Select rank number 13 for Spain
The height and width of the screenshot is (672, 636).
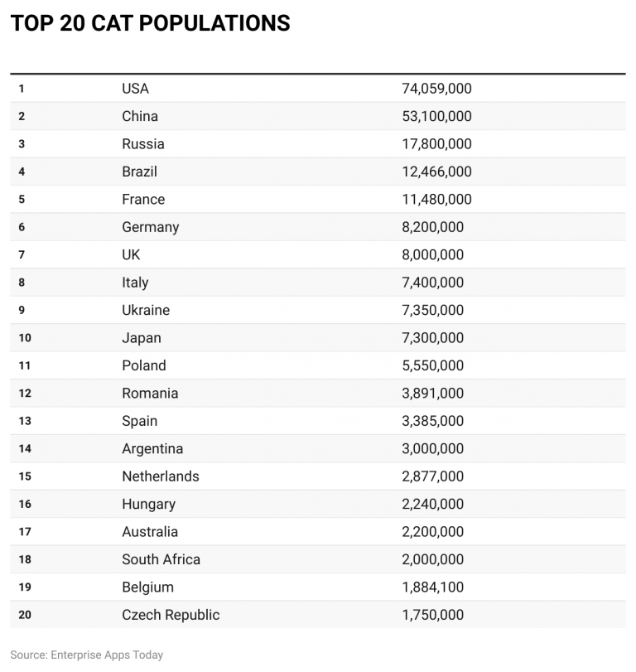(25, 421)
